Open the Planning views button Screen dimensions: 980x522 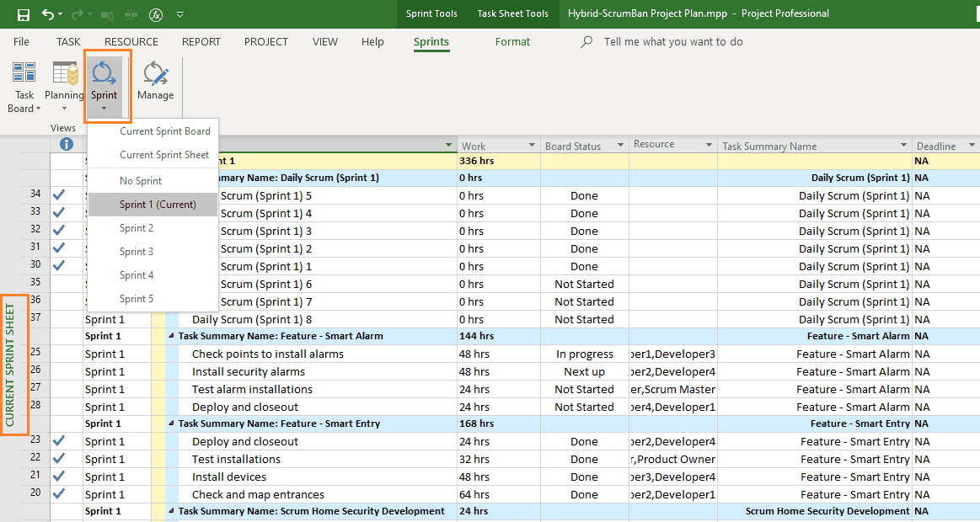(x=64, y=88)
